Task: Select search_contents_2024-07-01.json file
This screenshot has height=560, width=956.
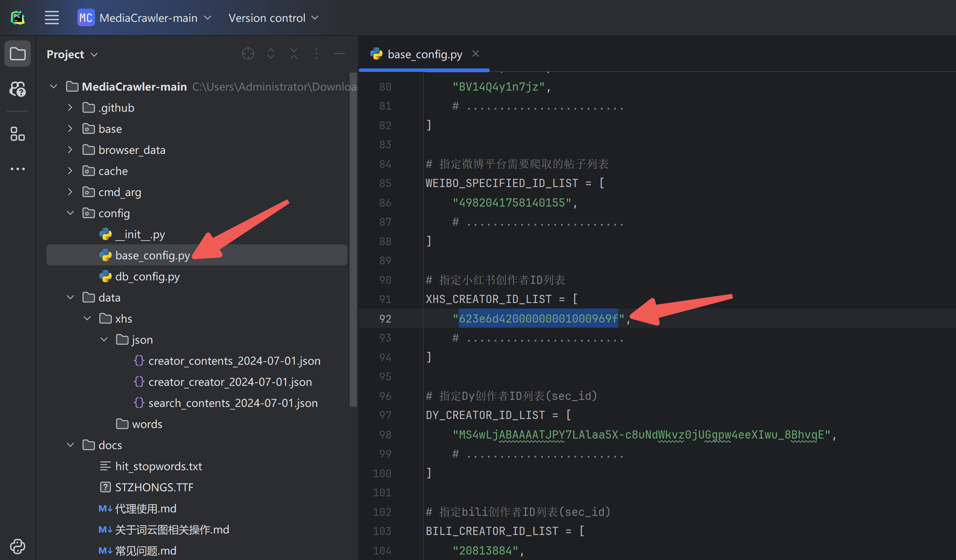Action: click(233, 403)
